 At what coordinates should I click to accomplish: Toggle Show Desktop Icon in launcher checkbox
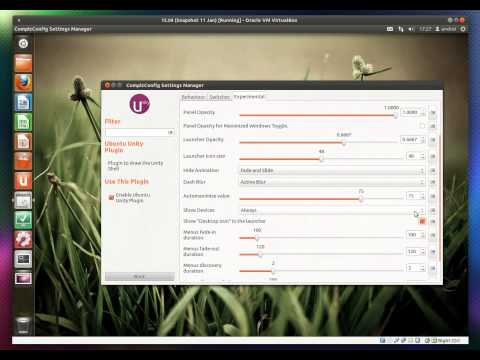click(422, 221)
